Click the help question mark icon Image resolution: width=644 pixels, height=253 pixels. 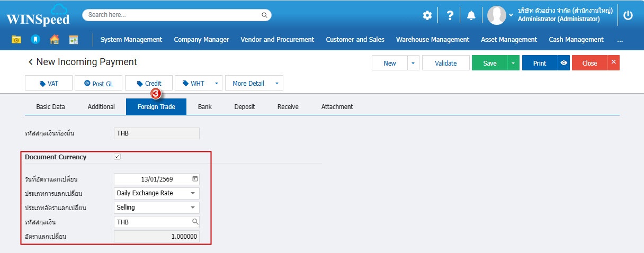[x=450, y=16]
